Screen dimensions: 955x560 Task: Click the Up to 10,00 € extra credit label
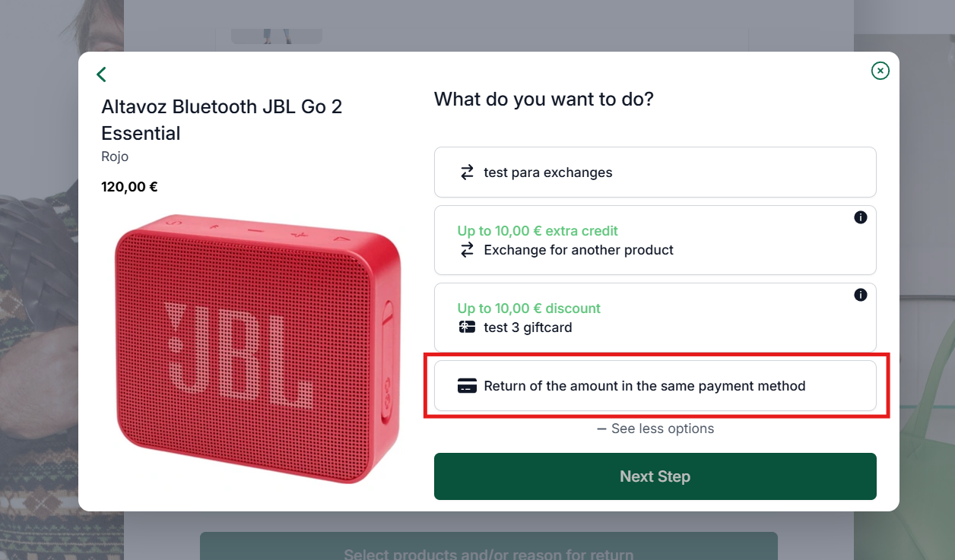pos(538,231)
